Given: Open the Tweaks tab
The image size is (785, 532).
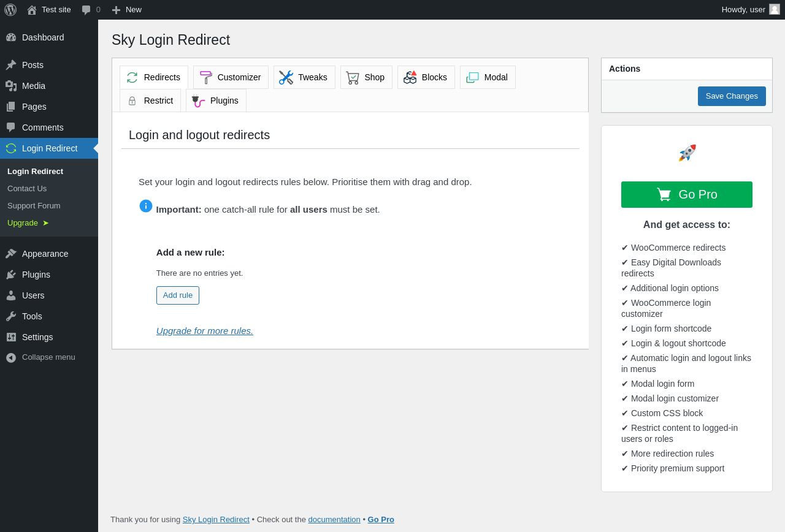Looking at the screenshot, I should tap(304, 77).
